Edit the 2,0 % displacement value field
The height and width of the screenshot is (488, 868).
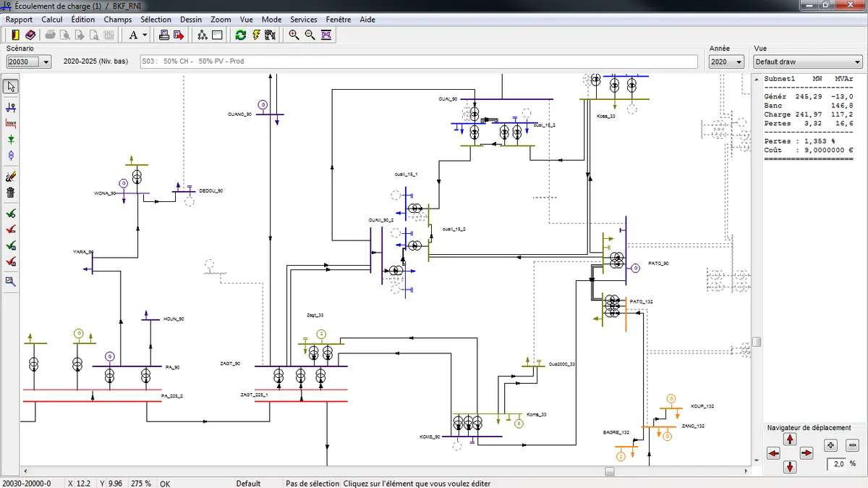838,463
